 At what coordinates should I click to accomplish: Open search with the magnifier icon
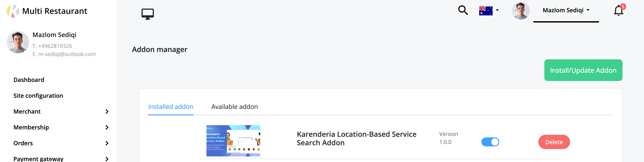click(463, 10)
